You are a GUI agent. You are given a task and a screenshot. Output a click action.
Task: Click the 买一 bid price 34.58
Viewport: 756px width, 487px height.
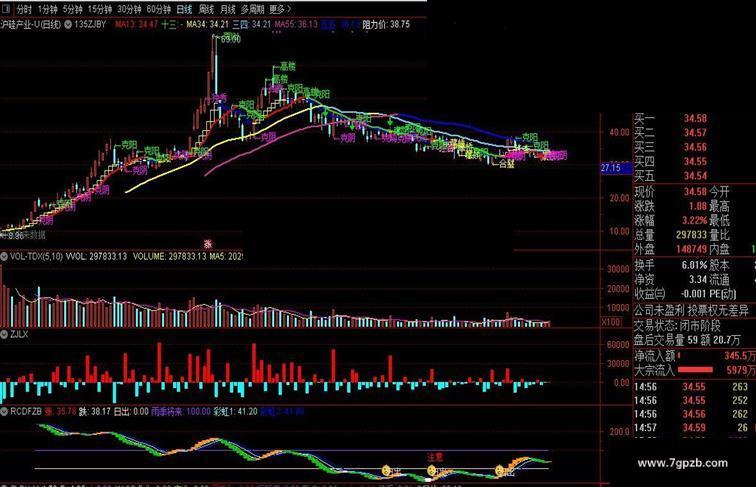click(x=695, y=118)
